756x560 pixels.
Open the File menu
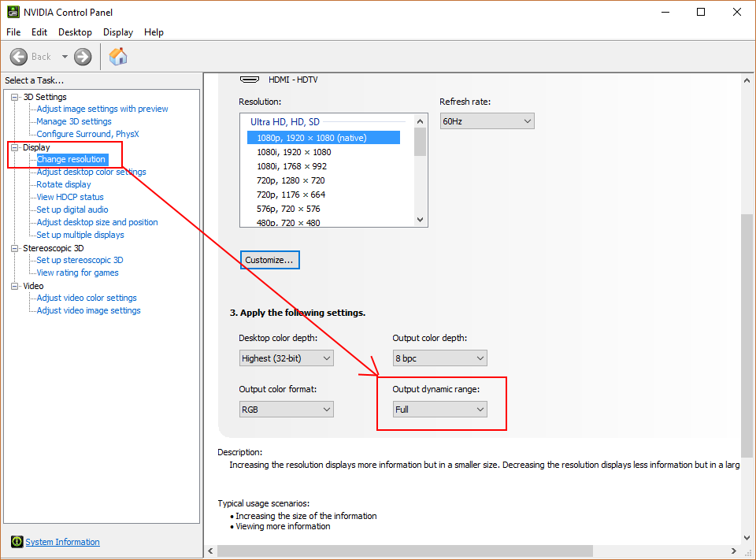tap(13, 32)
